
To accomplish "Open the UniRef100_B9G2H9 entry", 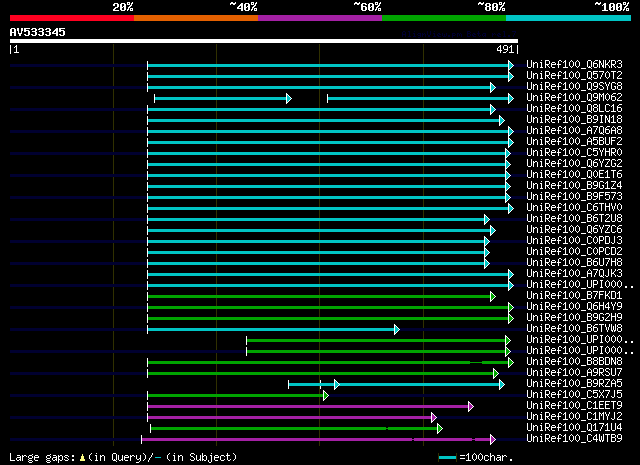I will [x=574, y=318].
